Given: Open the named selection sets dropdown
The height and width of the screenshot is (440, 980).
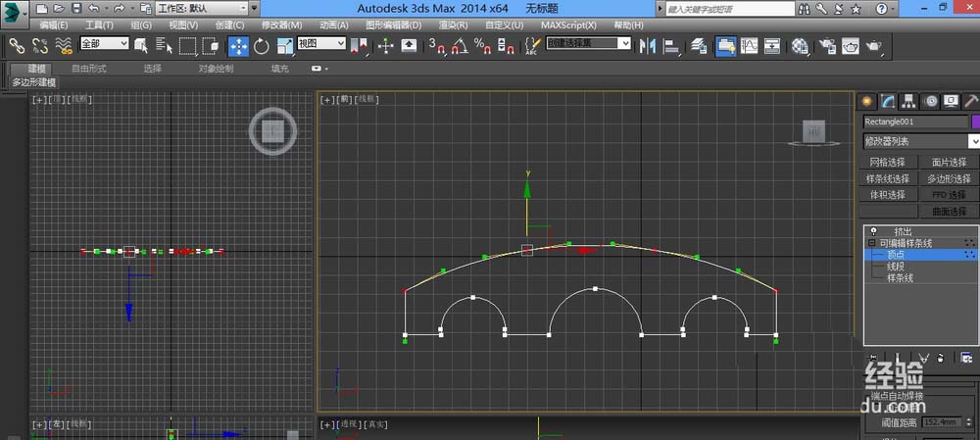Looking at the screenshot, I should 589,43.
